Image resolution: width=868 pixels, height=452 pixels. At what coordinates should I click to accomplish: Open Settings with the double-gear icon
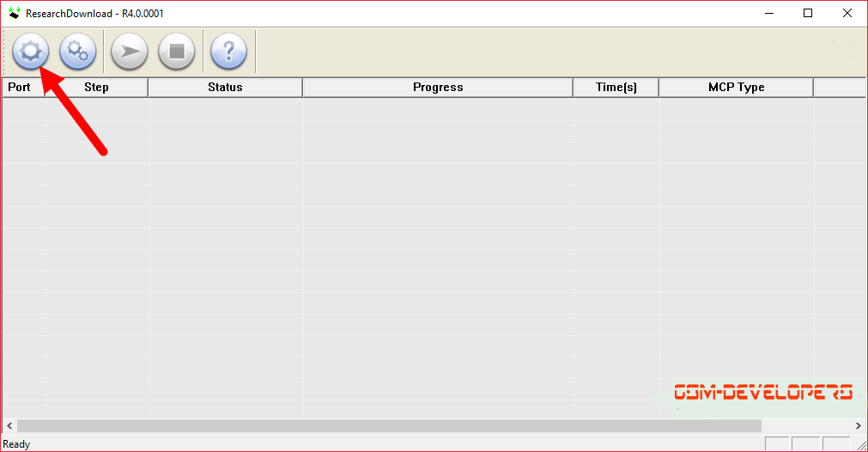(77, 52)
